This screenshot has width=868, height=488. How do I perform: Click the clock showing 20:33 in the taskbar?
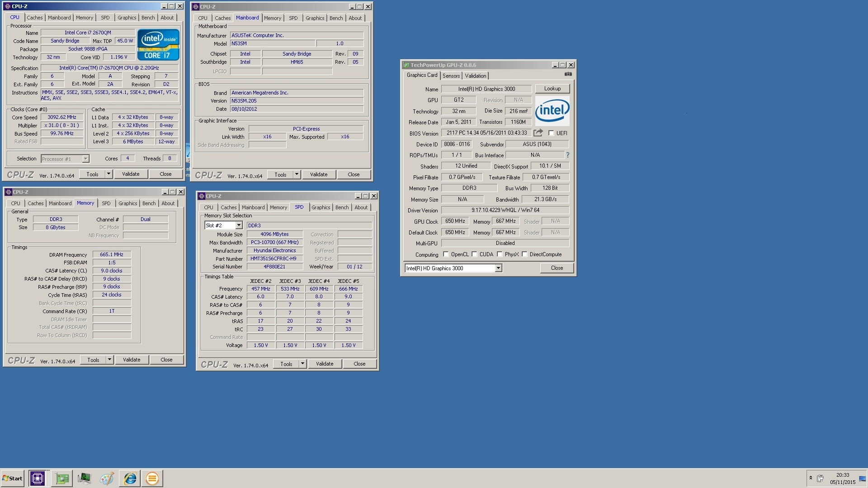843,475
